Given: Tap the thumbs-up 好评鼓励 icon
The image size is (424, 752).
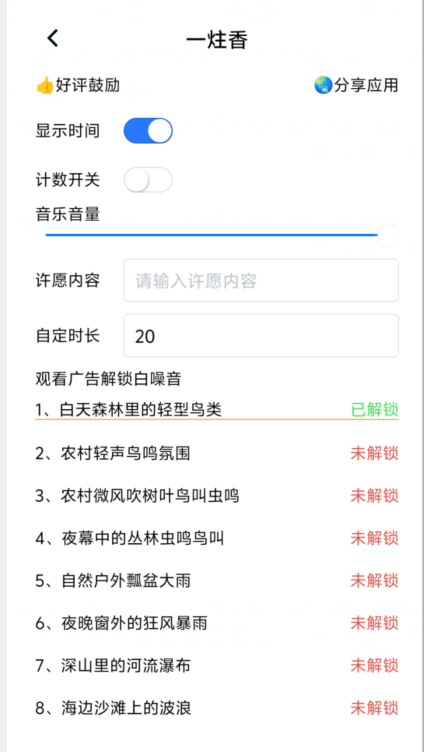Looking at the screenshot, I should (45, 86).
